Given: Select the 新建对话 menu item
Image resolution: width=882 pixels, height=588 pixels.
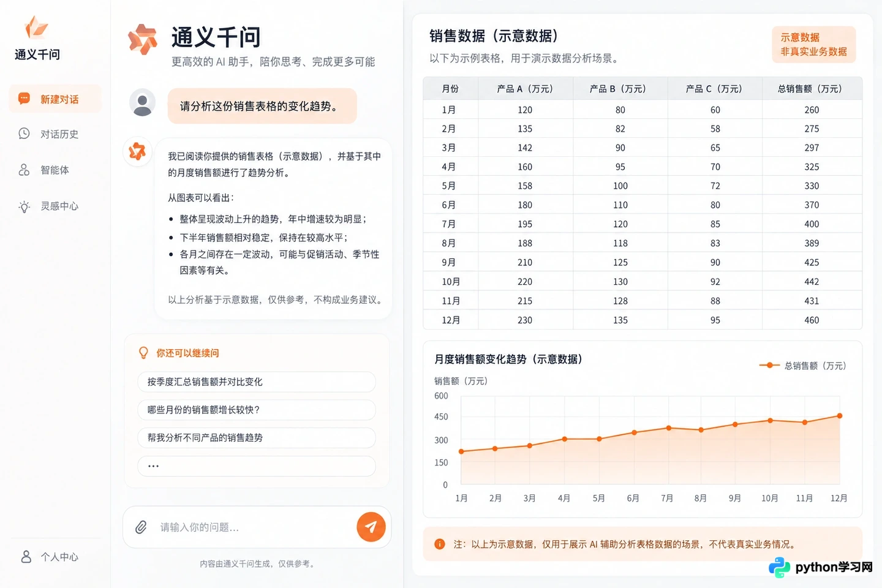Looking at the screenshot, I should [55, 99].
